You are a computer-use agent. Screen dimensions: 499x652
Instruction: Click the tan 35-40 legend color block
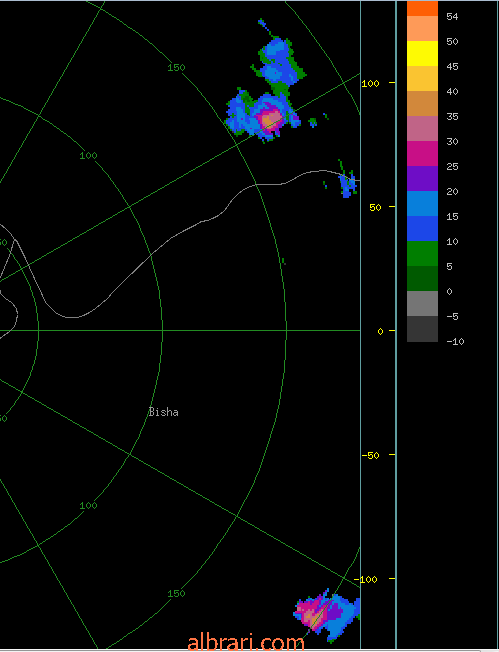coord(422,104)
